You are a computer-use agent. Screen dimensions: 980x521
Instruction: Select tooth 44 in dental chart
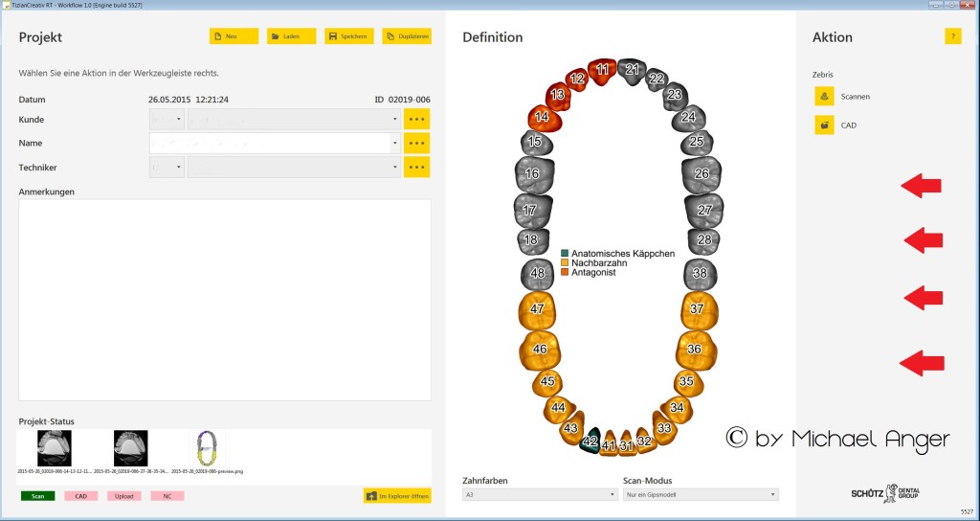559,408
